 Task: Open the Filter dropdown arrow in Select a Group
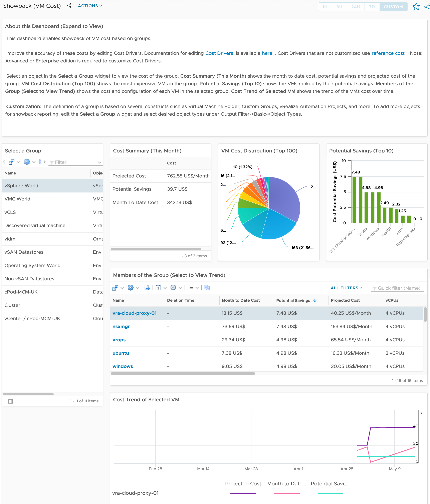pyautogui.click(x=99, y=162)
